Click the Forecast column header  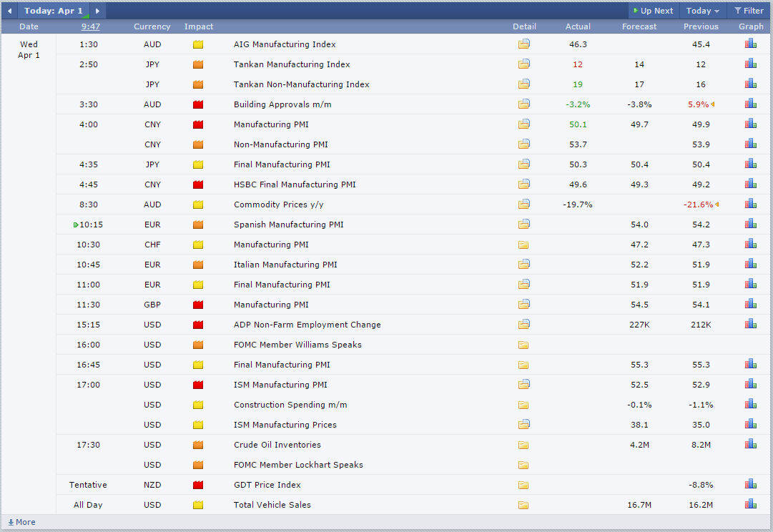pyautogui.click(x=639, y=26)
